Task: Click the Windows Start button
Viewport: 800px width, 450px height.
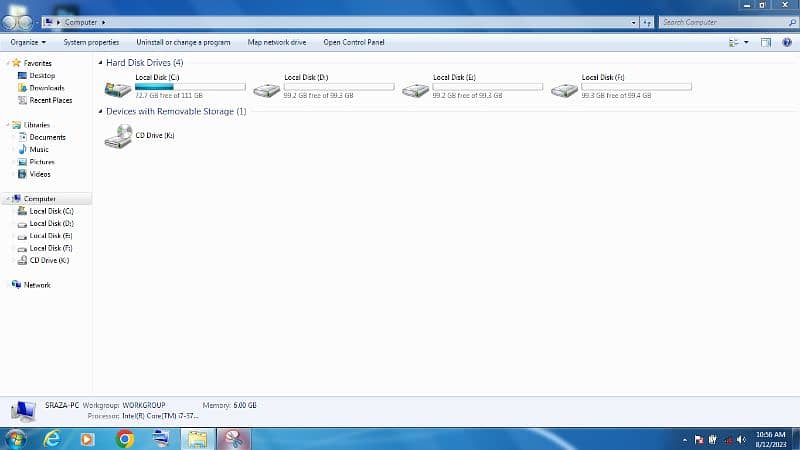Action: (x=16, y=438)
